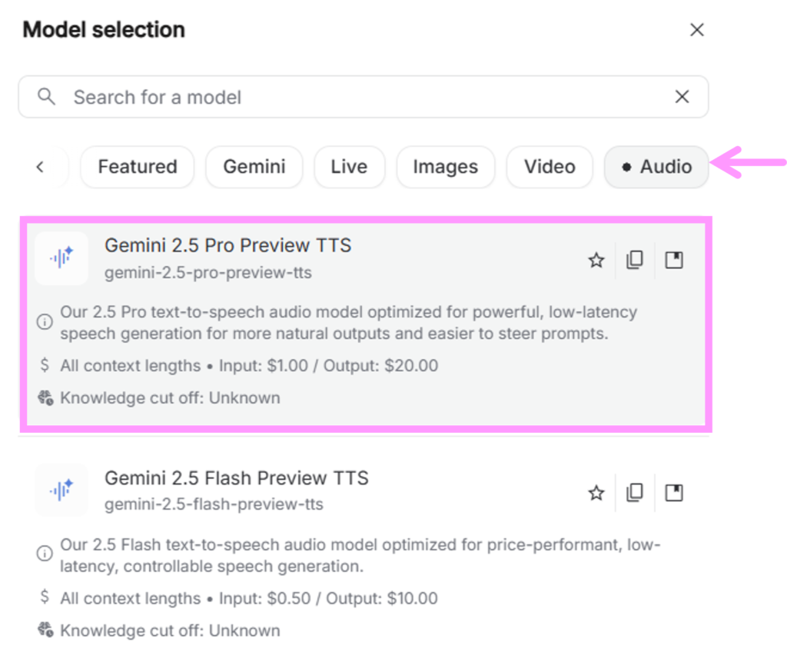Copy the gemini-2.5-pro-preview-tts model ID
This screenshot has width=787, height=672.
coord(635,260)
